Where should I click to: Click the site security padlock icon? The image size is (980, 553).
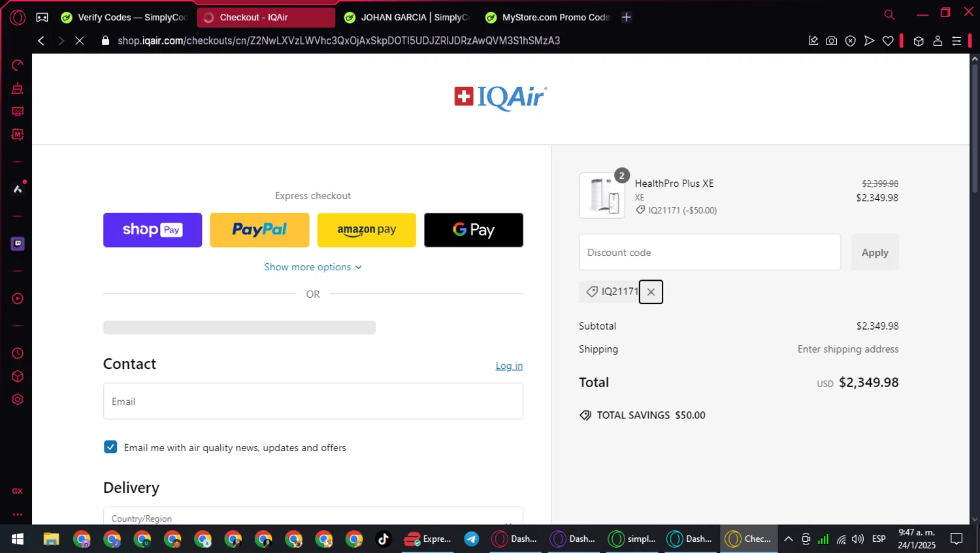pyautogui.click(x=105, y=40)
